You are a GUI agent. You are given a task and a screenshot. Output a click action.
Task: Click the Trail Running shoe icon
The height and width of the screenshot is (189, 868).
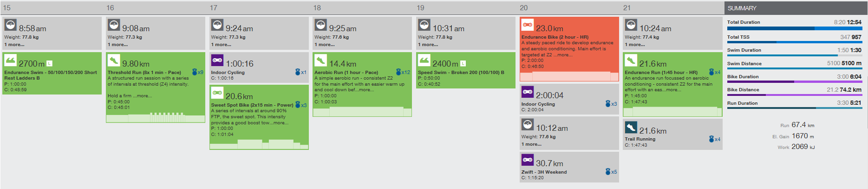click(x=631, y=127)
